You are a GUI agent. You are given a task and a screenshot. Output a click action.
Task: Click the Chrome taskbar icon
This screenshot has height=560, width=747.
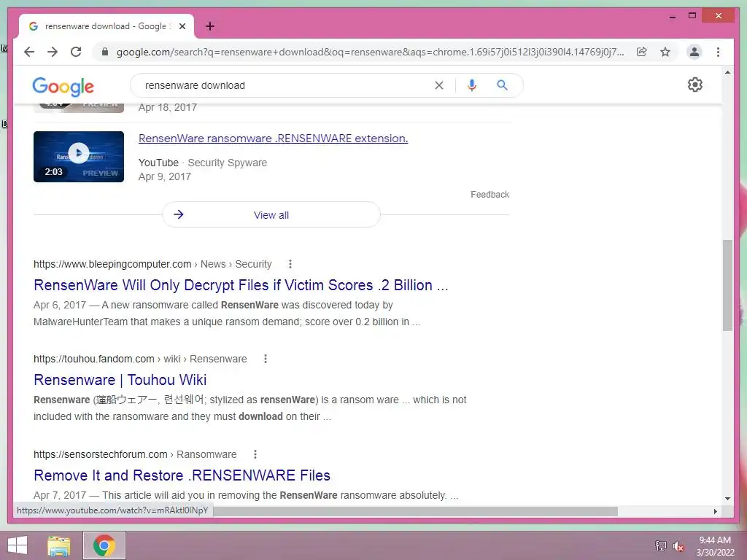(104, 545)
